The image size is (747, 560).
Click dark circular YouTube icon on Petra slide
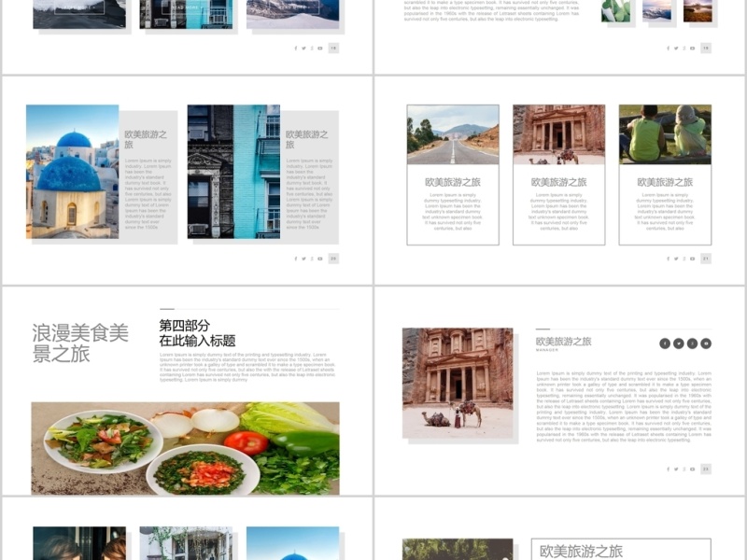[706, 343]
